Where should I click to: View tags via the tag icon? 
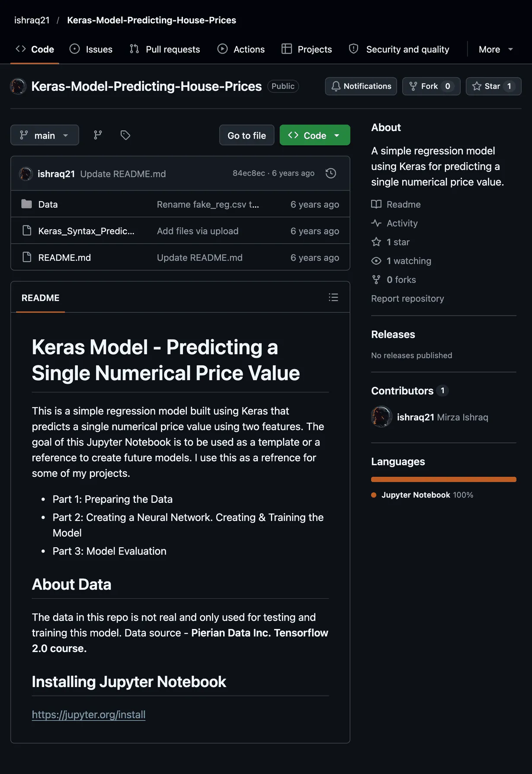pyautogui.click(x=125, y=135)
